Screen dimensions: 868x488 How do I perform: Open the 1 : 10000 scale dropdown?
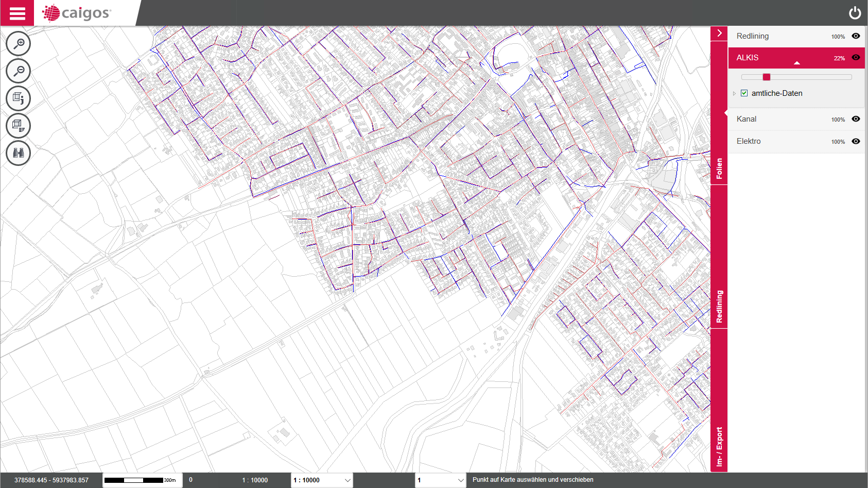coord(322,480)
